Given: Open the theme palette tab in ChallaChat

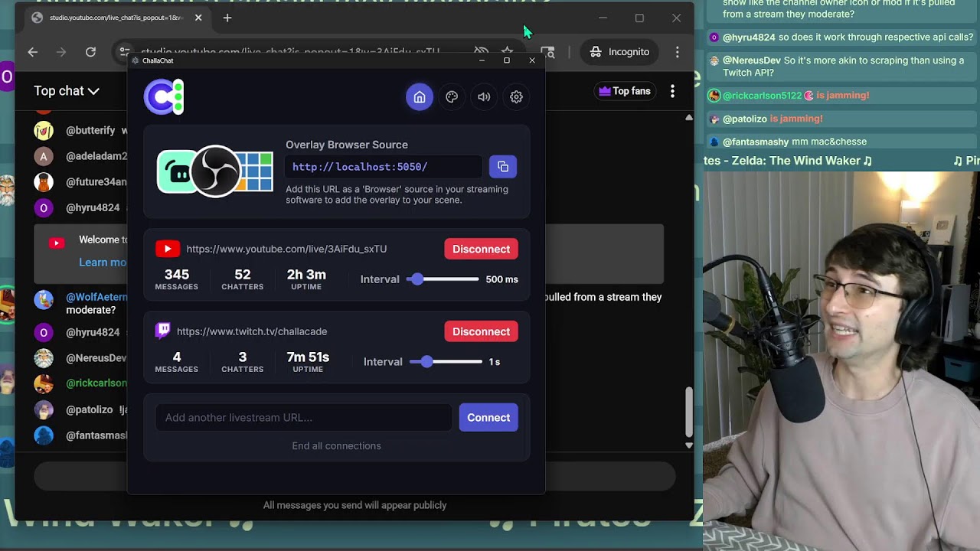Looking at the screenshot, I should click(452, 97).
